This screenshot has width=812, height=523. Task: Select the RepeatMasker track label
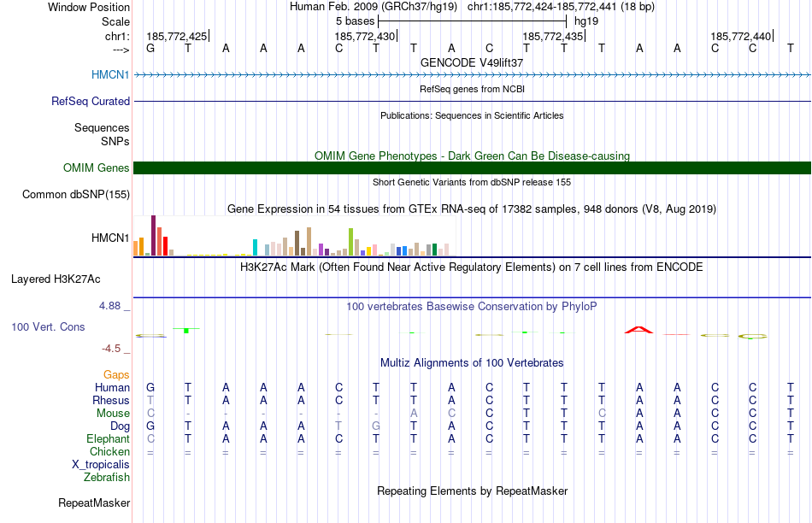(94, 502)
